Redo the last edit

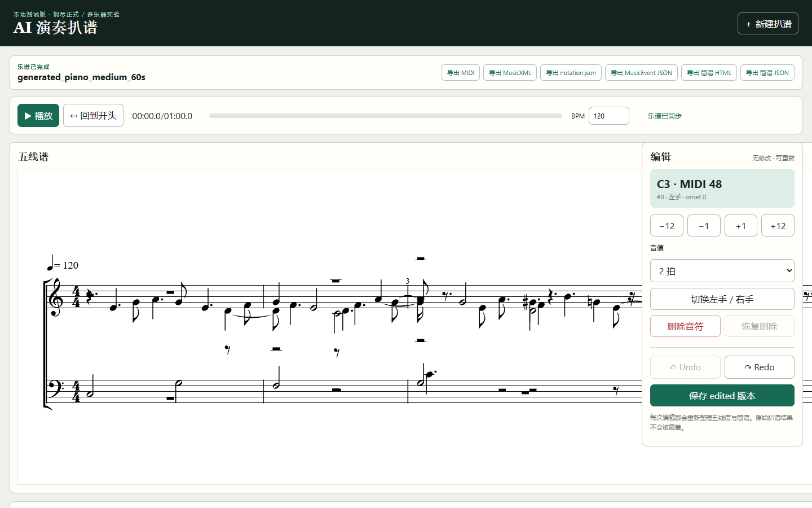click(x=760, y=367)
